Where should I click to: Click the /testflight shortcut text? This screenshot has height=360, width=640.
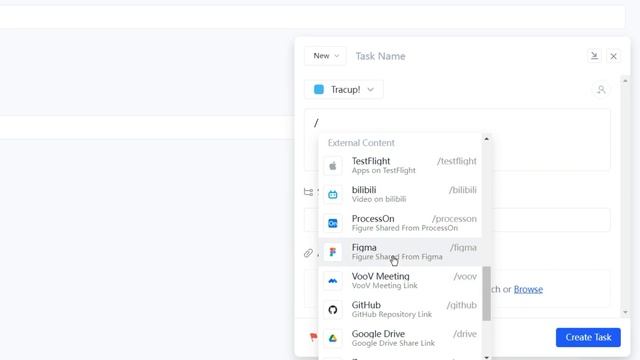[x=457, y=161]
